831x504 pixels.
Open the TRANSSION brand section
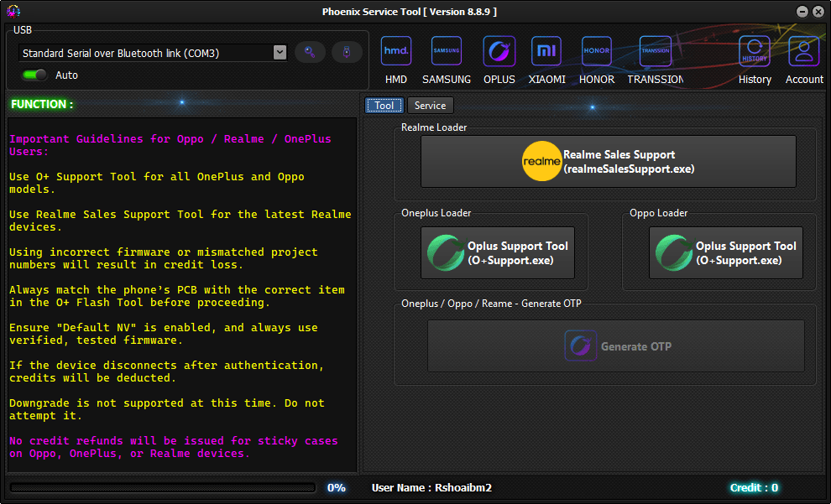pyautogui.click(x=656, y=60)
